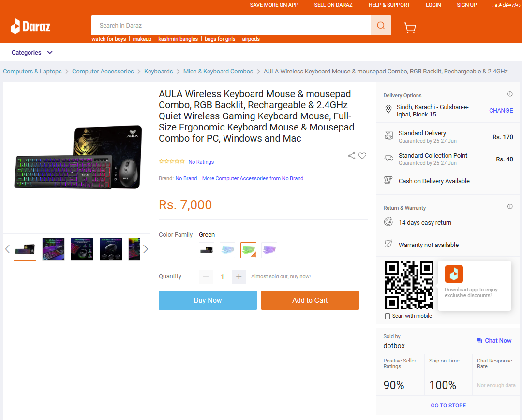Click CHANGE delivery location
Screen dimensions: 522x420
click(501, 110)
